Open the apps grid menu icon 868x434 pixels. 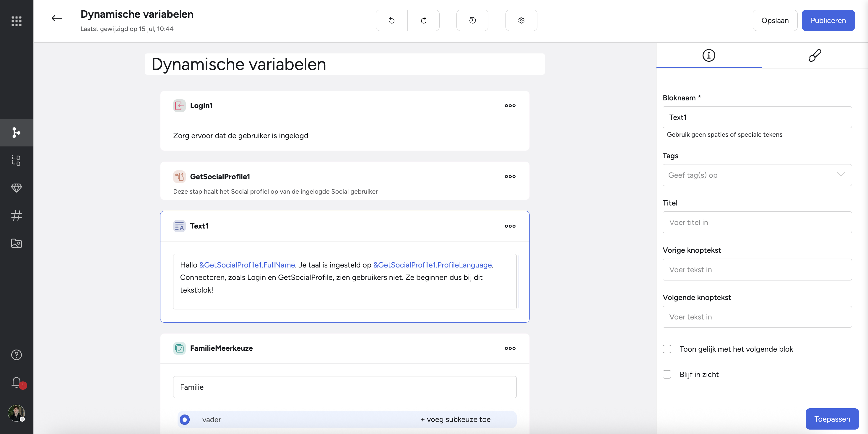(17, 21)
